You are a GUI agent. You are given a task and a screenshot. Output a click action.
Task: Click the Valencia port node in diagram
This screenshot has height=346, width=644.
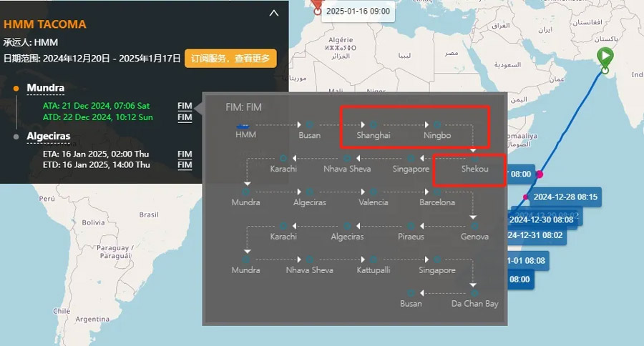coord(374,192)
